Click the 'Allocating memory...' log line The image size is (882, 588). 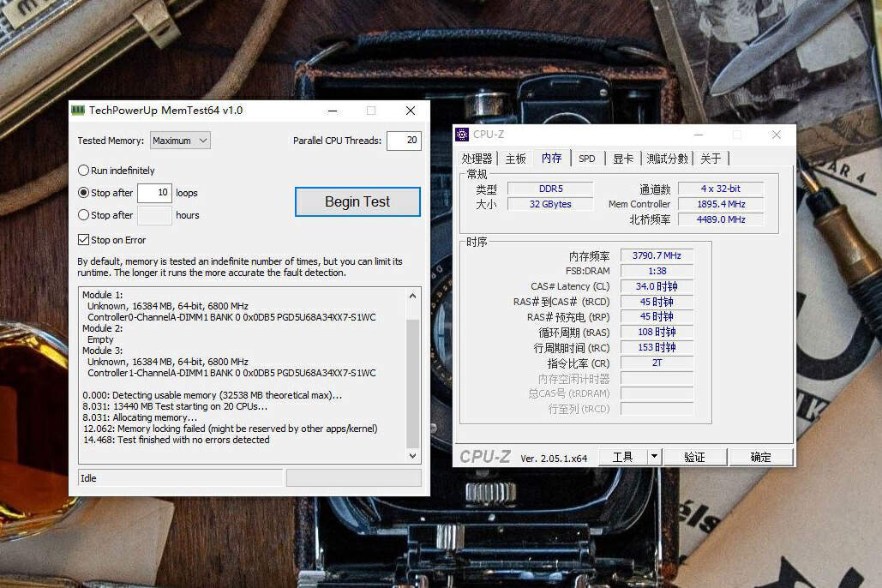coord(140,417)
